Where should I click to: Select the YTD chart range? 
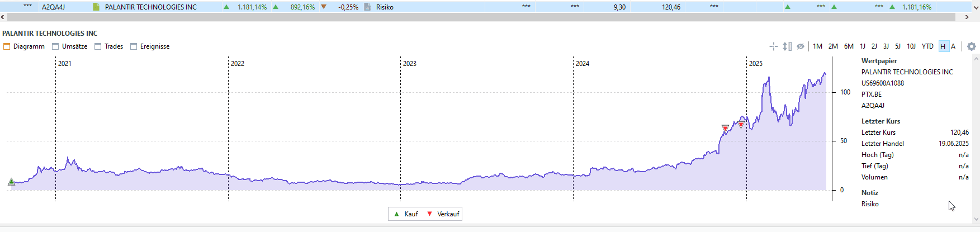point(927,46)
